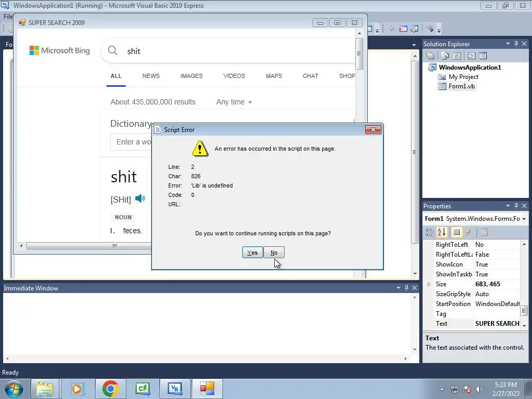Viewport: 532px width, 399px height.
Task: Switch to the CHAT tab on Bing
Action: 311,76
